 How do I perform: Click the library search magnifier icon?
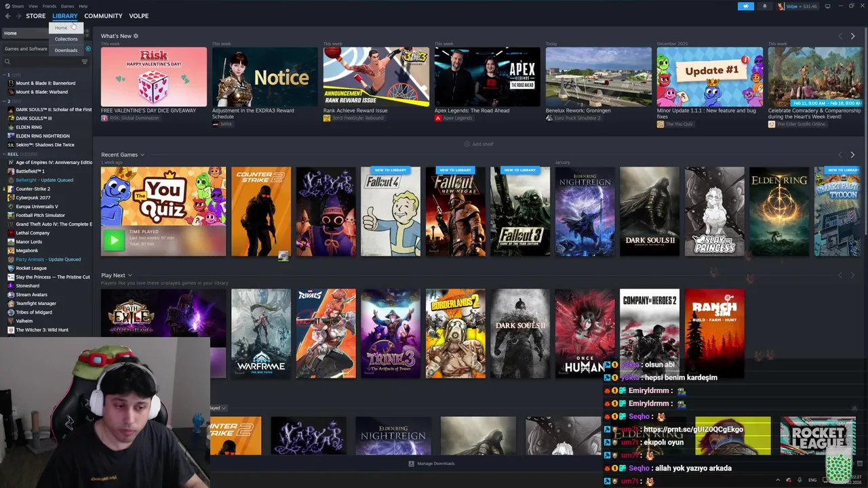tap(7, 62)
